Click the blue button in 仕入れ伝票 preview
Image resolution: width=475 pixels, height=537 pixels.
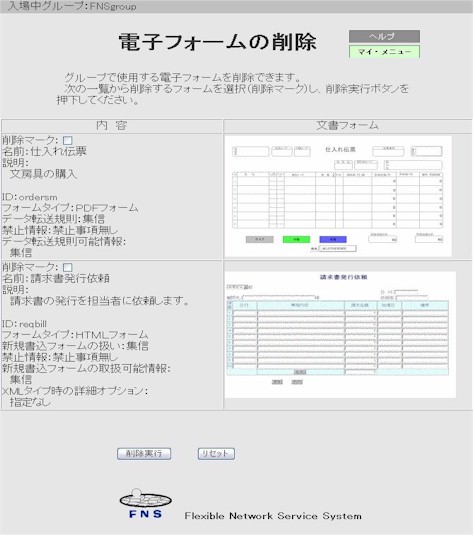coord(333,239)
